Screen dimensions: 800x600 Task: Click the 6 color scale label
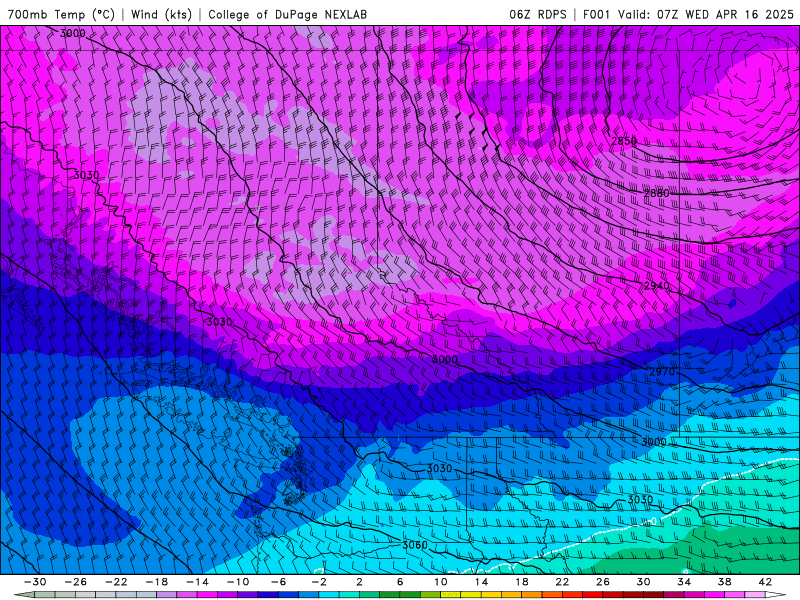click(x=399, y=582)
